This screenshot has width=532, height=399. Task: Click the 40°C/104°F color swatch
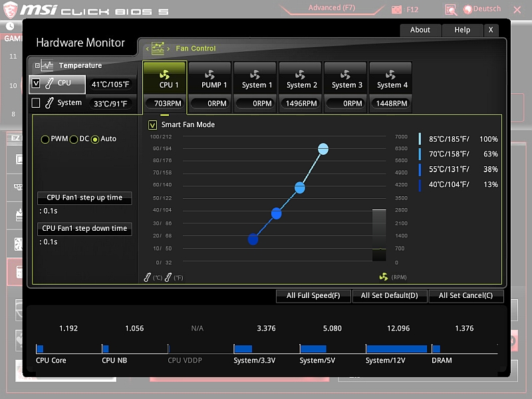420,186
